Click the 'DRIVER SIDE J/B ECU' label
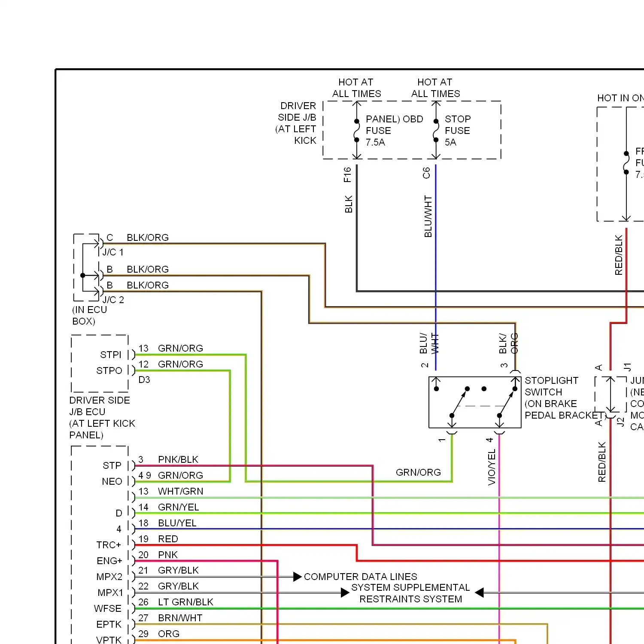The height and width of the screenshot is (644, 644). coord(102,417)
